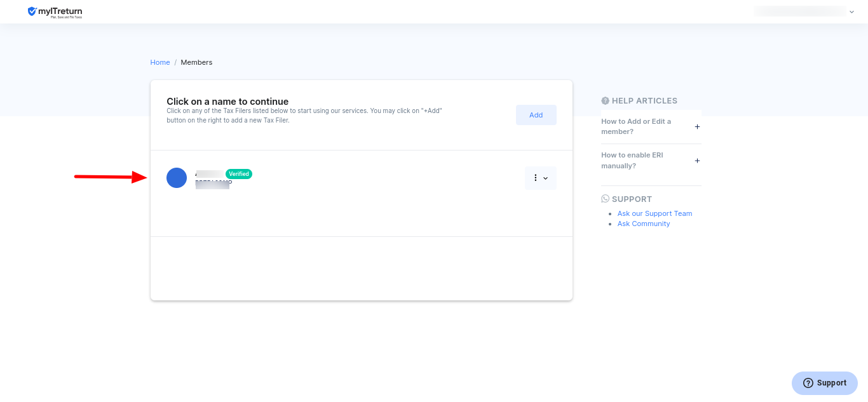Expand the plus icon for enable ERI manually

click(697, 161)
